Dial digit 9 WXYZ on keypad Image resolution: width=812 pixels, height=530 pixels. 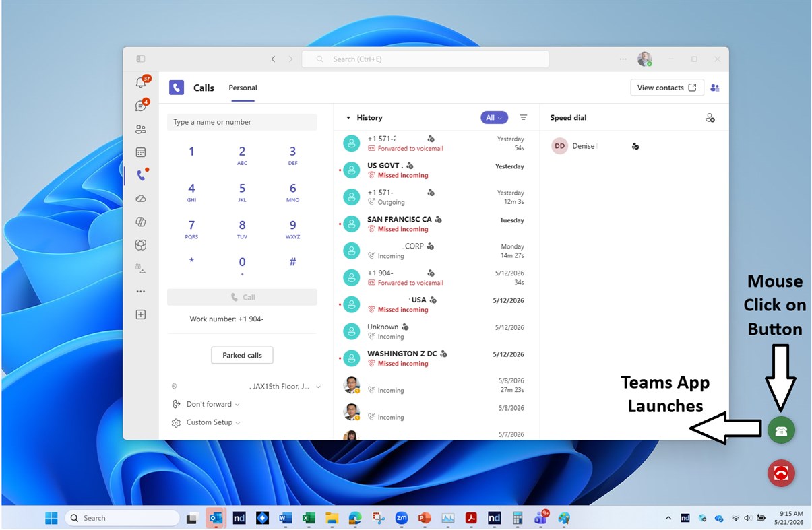coord(292,229)
